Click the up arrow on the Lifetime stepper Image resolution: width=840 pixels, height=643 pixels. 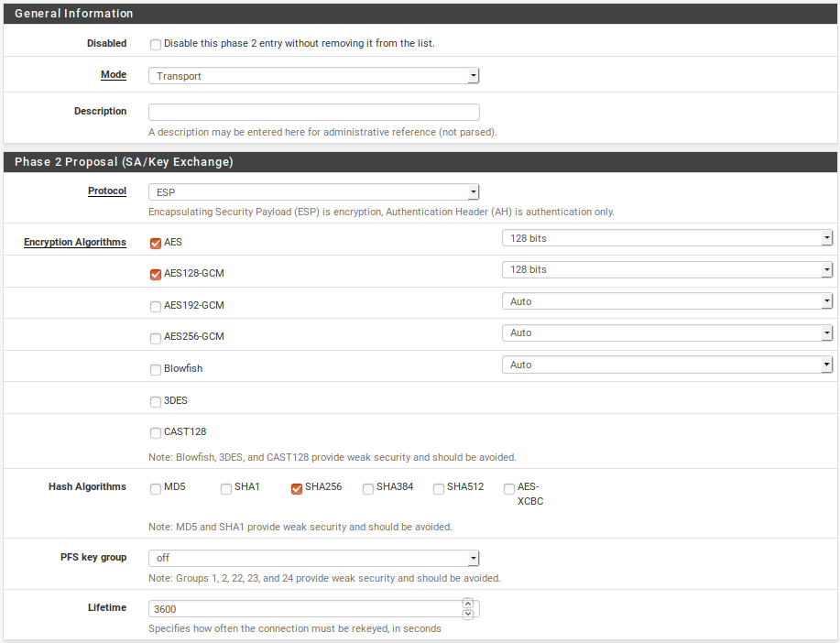468,603
